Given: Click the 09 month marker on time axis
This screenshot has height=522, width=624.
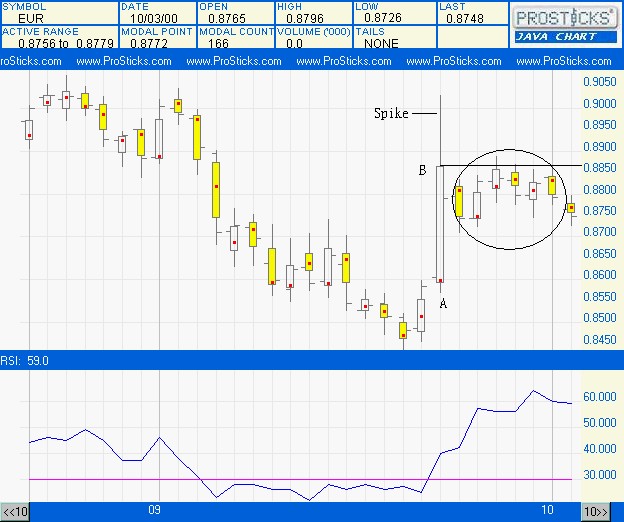Looking at the screenshot, I should [x=154, y=510].
